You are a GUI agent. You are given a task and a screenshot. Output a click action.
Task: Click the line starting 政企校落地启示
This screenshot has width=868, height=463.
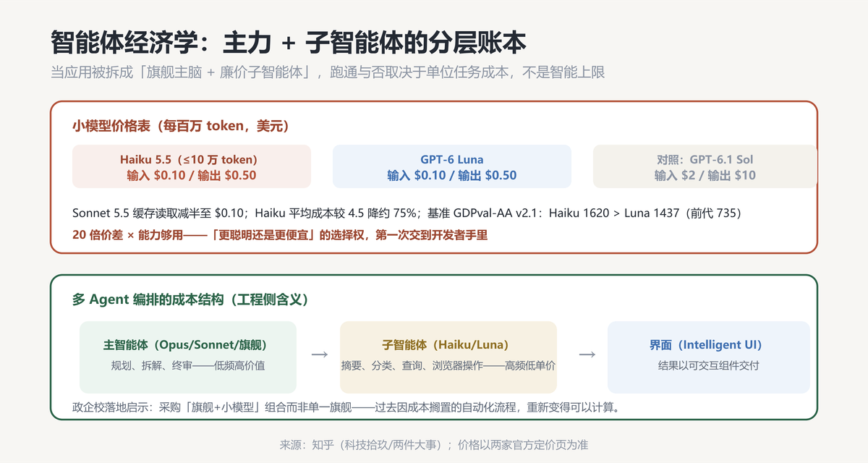pos(346,407)
